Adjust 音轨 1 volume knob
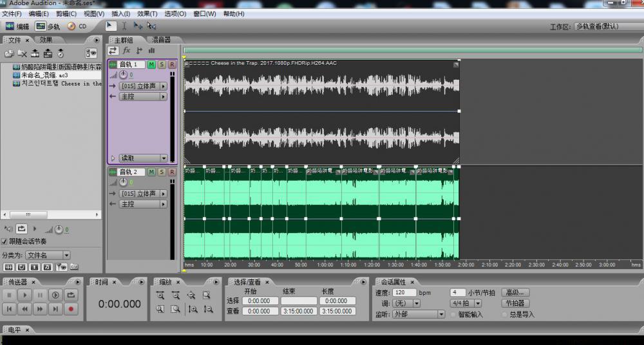Viewport: 644px width, 345px height. click(123, 75)
